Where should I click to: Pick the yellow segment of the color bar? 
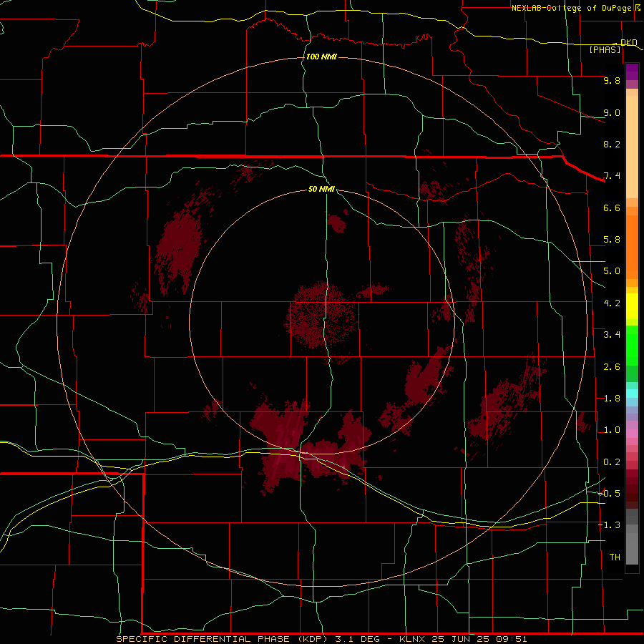tap(632, 306)
